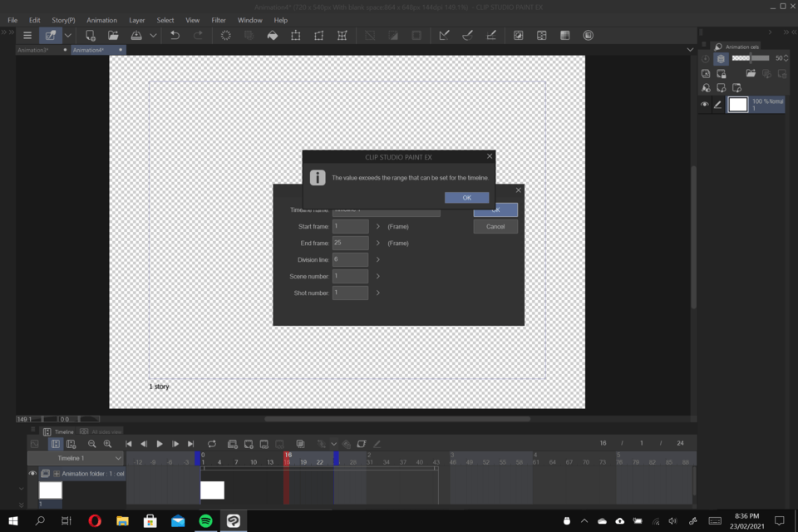This screenshot has width=798, height=532.
Task: Click the Undo arrow icon
Action: coord(175,36)
